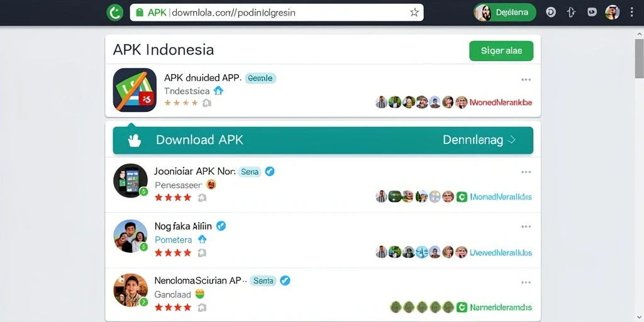The height and width of the screenshot is (322, 644).
Task: Click green icon before Narnerioleramdis link
Action: coord(462,307)
